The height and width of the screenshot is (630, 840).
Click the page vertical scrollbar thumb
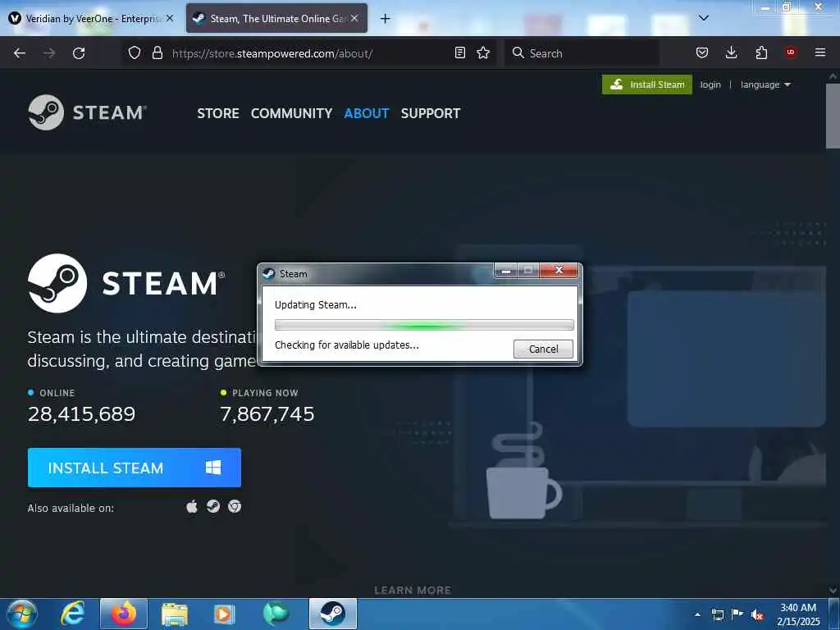point(833,116)
